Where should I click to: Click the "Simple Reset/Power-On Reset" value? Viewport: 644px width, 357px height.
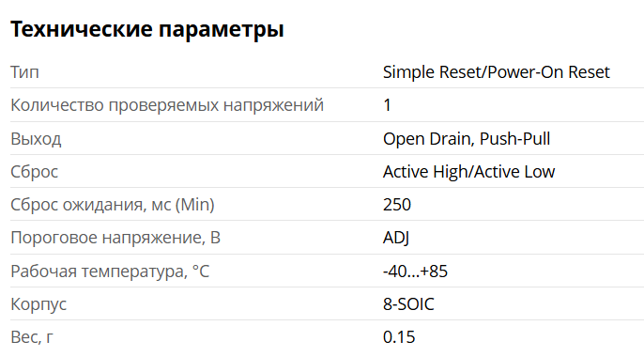[x=496, y=72]
